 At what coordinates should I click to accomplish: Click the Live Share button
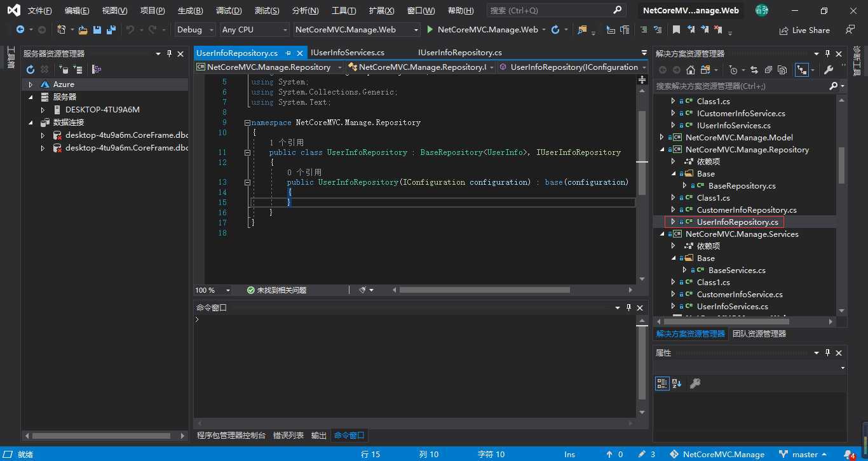coord(804,30)
